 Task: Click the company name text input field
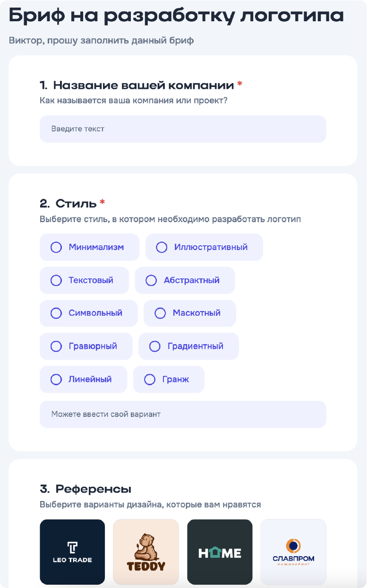pyautogui.click(x=183, y=129)
